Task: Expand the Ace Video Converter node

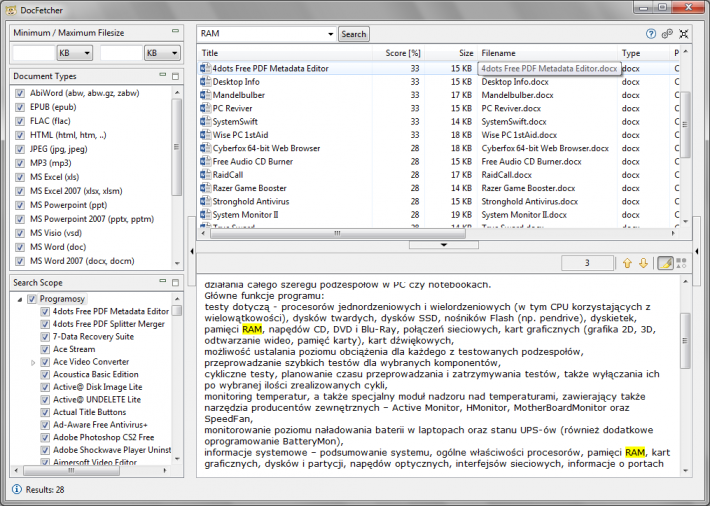Action: click(x=33, y=362)
